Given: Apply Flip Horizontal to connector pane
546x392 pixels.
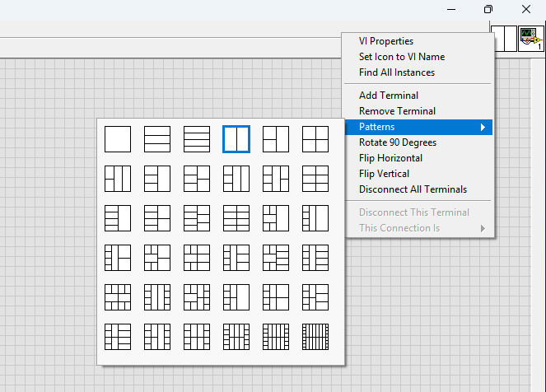Looking at the screenshot, I should click(418, 158).
